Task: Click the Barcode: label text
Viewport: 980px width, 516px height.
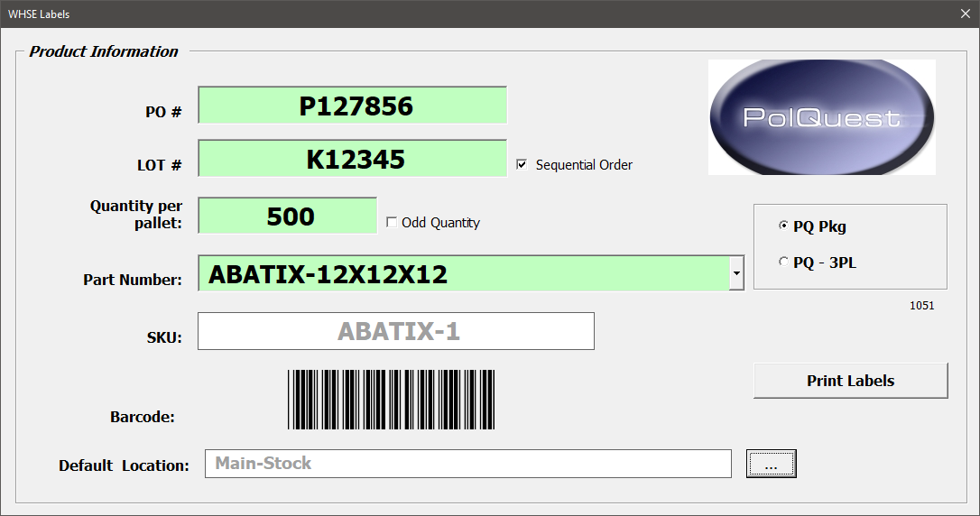Action: pos(143,417)
